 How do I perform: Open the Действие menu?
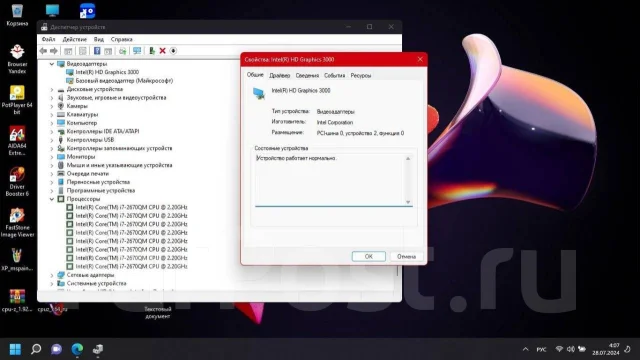pos(74,40)
